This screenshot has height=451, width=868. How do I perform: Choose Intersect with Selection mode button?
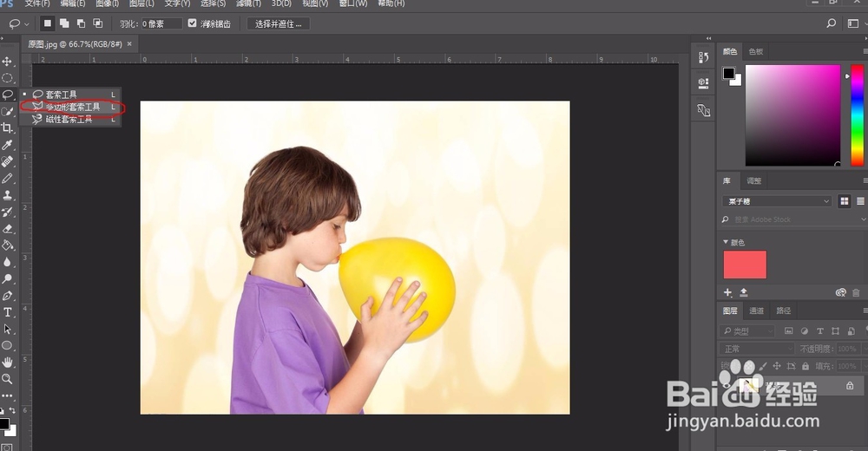tap(97, 23)
